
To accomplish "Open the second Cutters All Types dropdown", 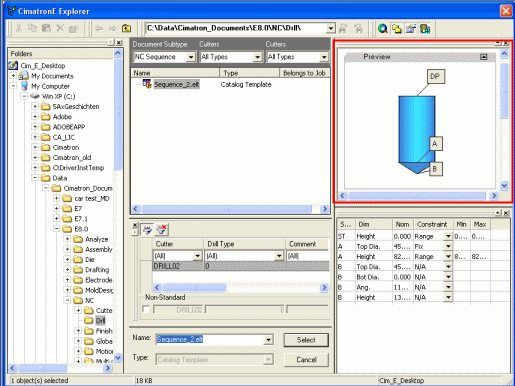I will (x=324, y=57).
